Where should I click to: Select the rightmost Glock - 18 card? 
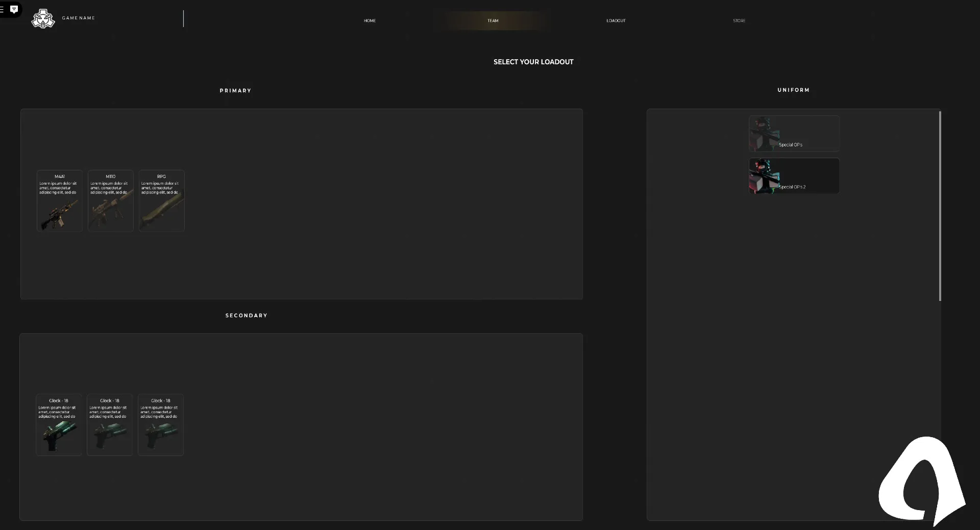click(161, 424)
